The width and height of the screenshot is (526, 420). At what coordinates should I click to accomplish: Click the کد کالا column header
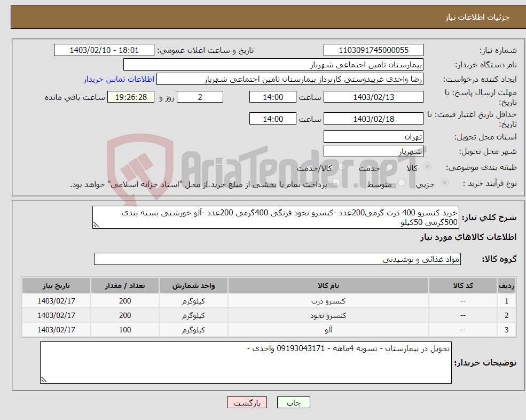463,286
